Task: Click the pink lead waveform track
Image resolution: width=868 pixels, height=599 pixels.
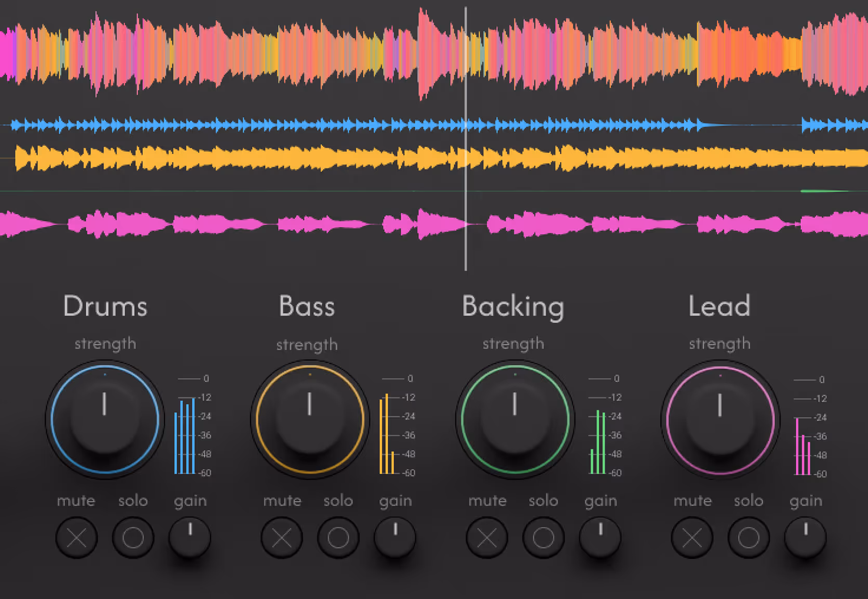Action: click(x=434, y=224)
